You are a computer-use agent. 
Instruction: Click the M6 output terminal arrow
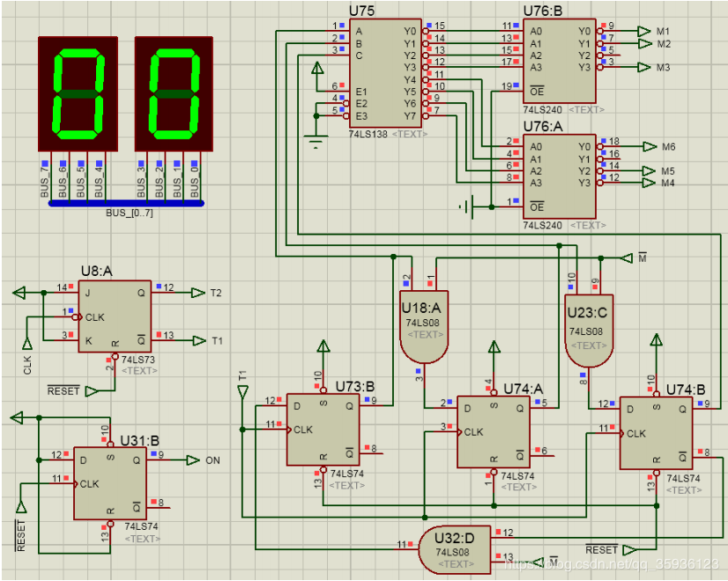point(647,146)
